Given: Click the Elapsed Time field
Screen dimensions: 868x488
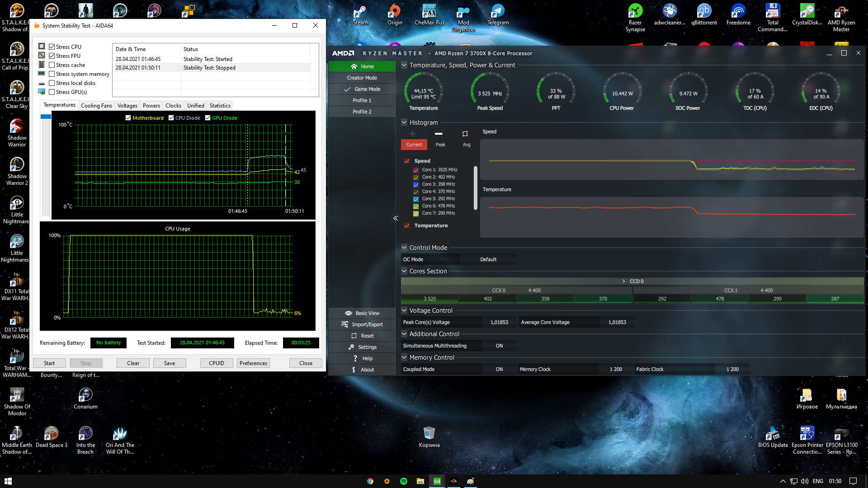Looking at the screenshot, I should [301, 343].
